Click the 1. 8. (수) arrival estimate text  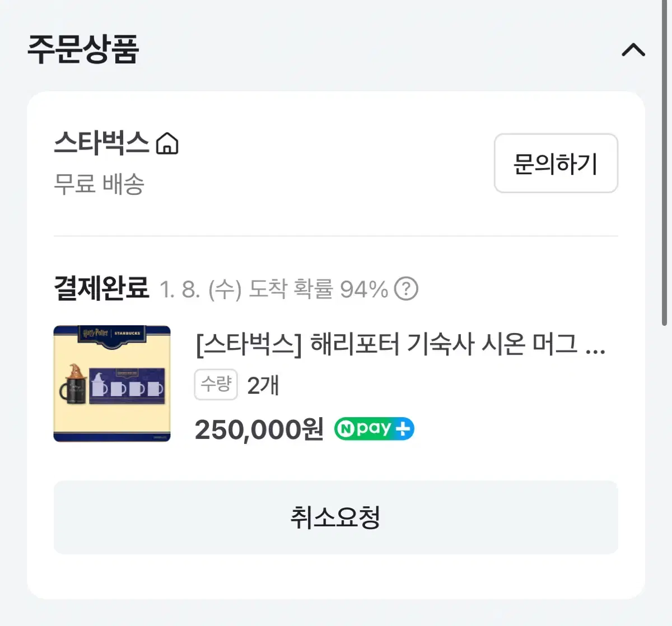coord(200,289)
